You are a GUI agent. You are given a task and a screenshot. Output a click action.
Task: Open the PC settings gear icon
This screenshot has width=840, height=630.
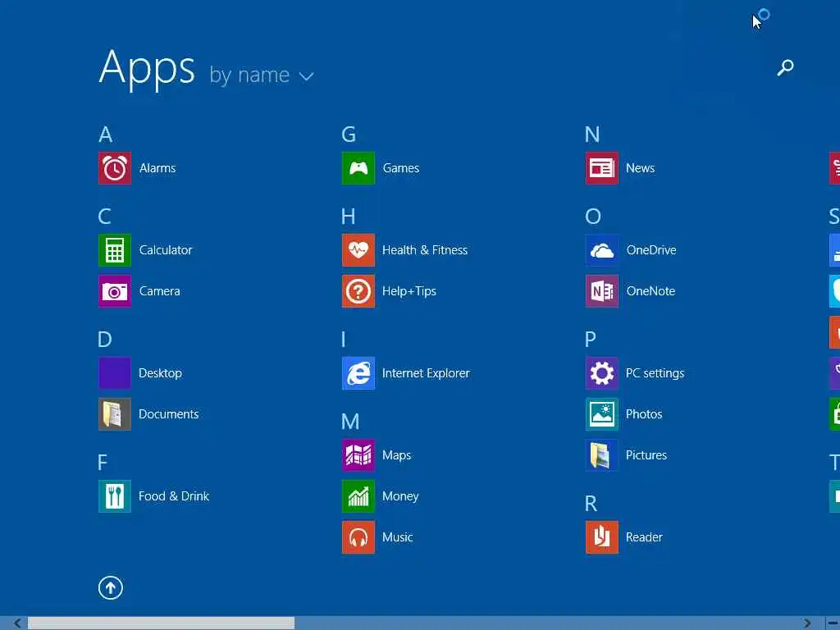tap(601, 373)
